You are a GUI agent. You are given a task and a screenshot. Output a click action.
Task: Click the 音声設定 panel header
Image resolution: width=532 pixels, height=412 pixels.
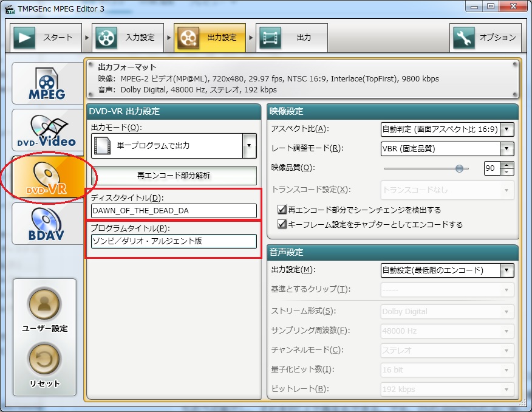393,252
